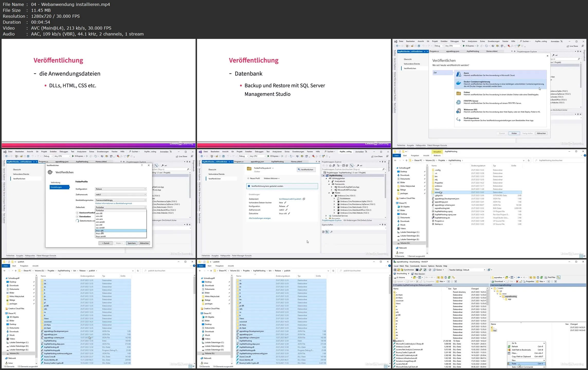Switch to details view in AspNetHosting Explorer status bar
The width and height of the screenshot is (588, 370).
click(581, 256)
